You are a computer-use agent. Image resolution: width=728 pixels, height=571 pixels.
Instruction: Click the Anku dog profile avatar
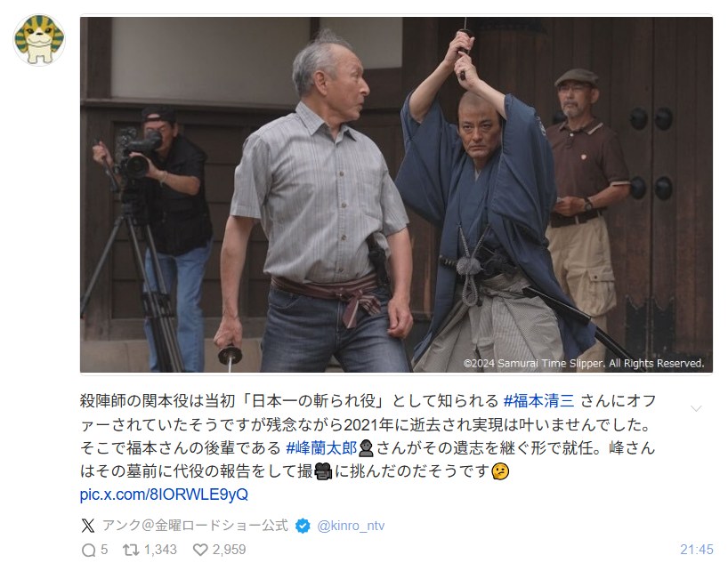(x=39, y=40)
